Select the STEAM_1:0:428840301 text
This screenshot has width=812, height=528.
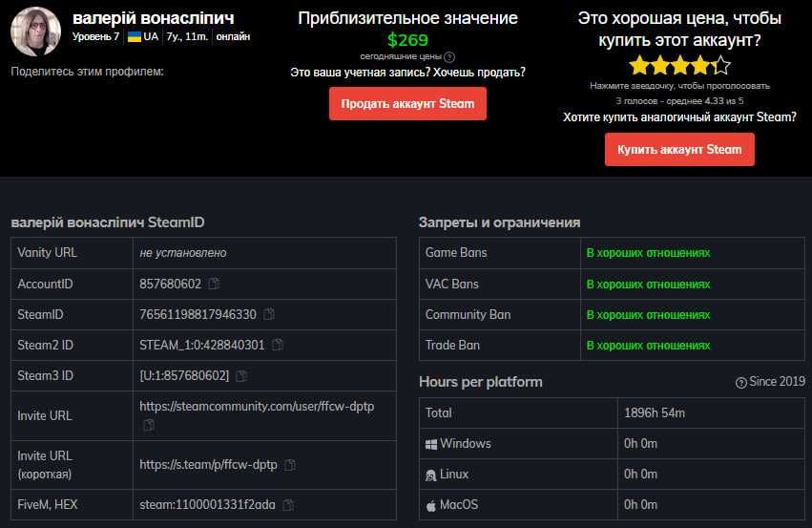(201, 345)
